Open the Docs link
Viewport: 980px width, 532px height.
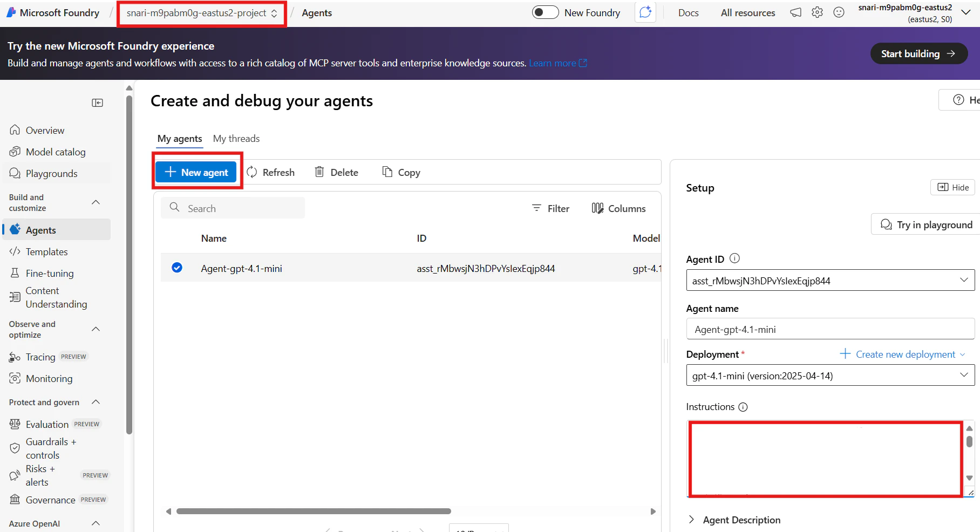[x=688, y=13]
